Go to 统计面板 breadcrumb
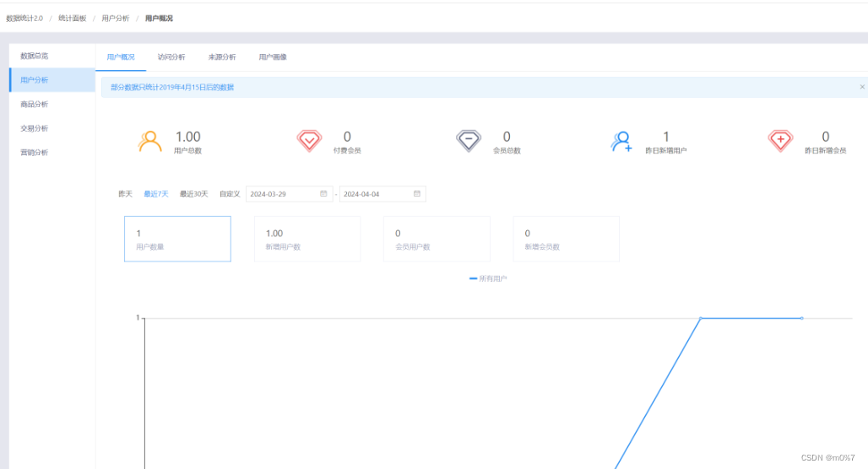Image resolution: width=868 pixels, height=469 pixels. click(x=73, y=19)
